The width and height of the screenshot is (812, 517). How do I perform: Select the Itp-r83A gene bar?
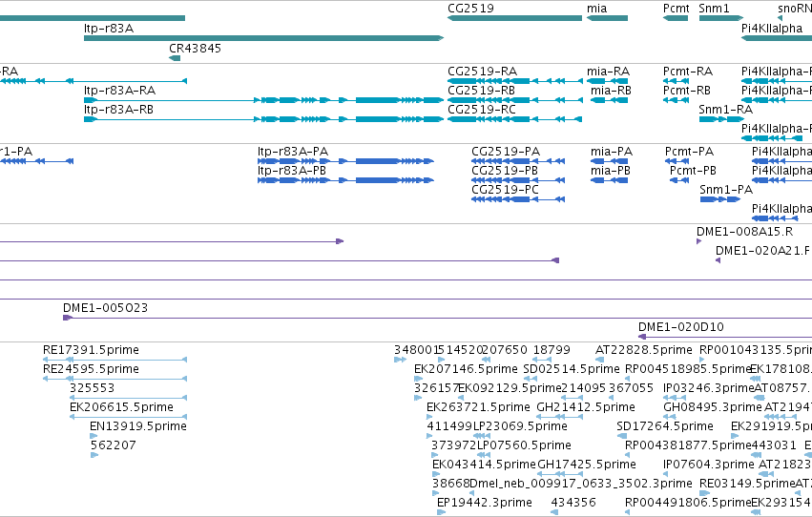tap(264, 38)
